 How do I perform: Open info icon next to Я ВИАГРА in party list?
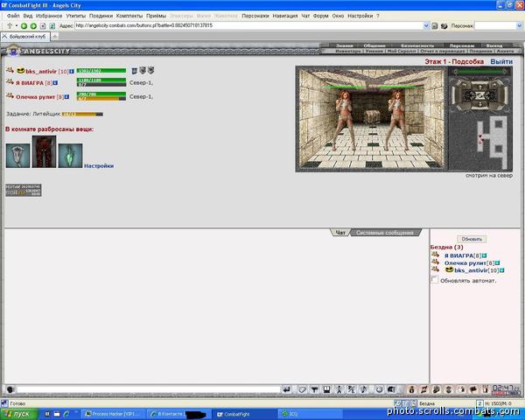[55, 83]
